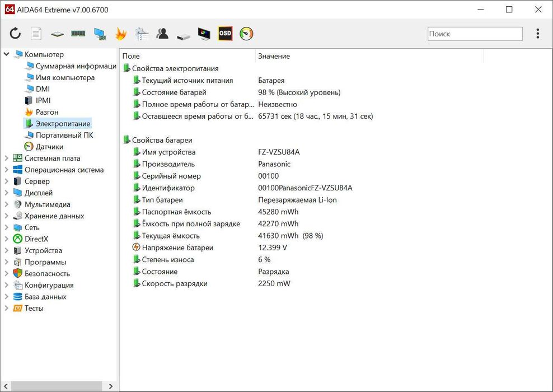Select Разгон in the sidebar tree

[x=47, y=112]
